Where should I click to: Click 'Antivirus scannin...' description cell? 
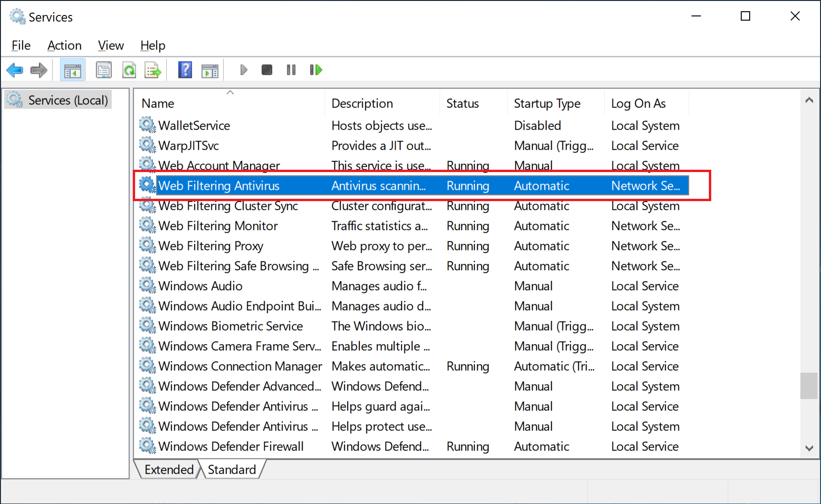(379, 186)
